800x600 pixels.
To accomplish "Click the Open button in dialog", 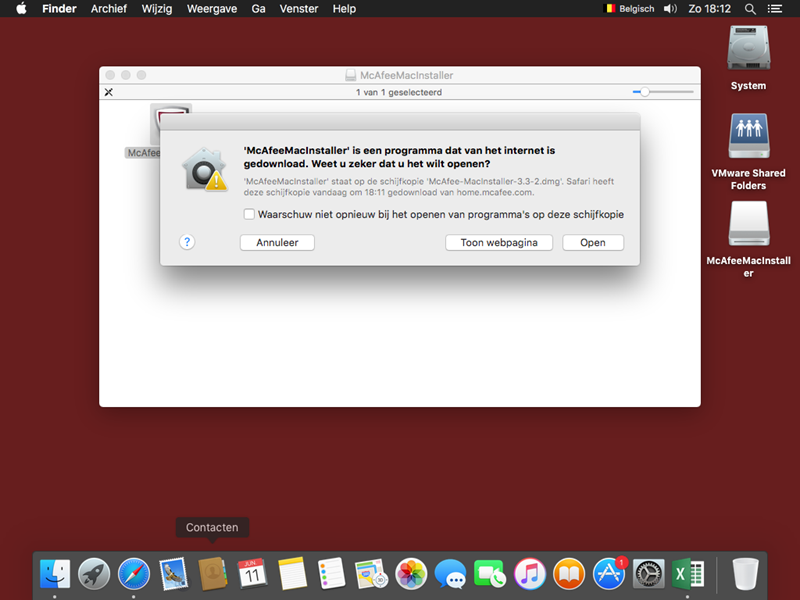I will tap(593, 242).
